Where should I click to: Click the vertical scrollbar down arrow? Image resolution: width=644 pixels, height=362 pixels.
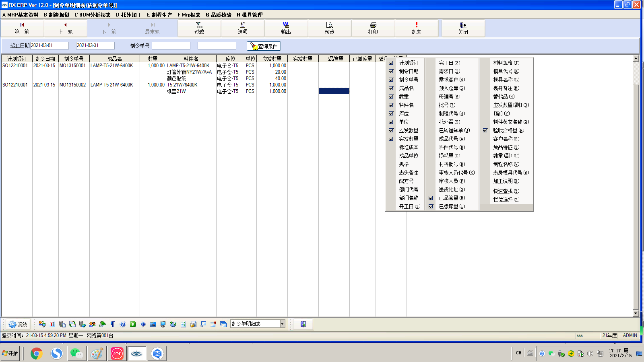pos(636,313)
